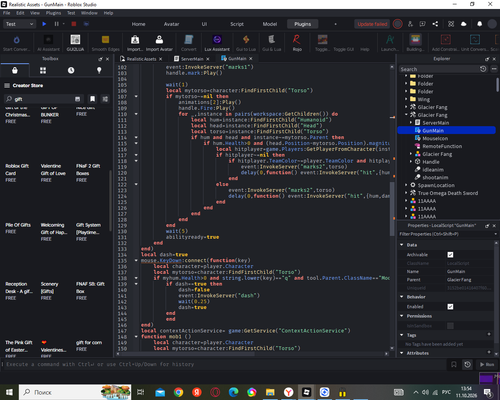Select the Toolbox inventory grid tab
The image size is (500, 400).
point(43,70)
